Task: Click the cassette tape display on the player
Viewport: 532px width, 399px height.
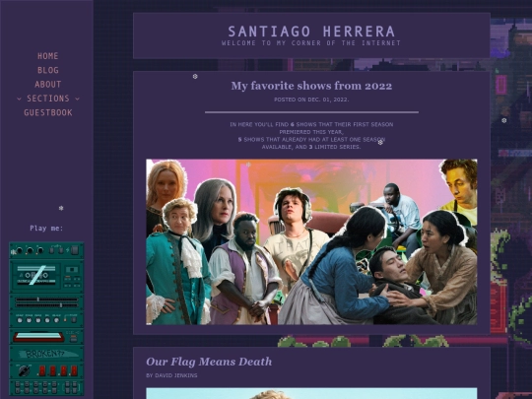Action: [x=36, y=275]
